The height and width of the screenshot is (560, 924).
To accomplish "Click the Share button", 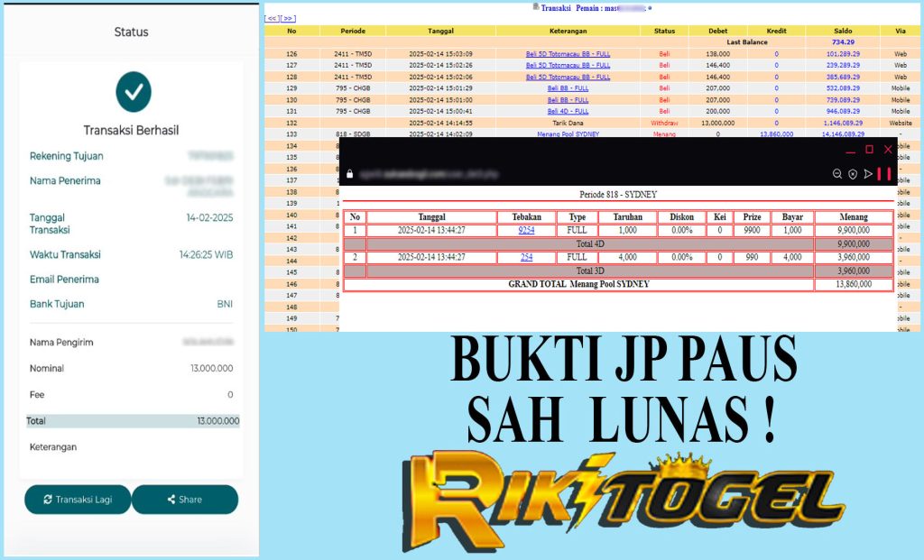I will click(185, 500).
